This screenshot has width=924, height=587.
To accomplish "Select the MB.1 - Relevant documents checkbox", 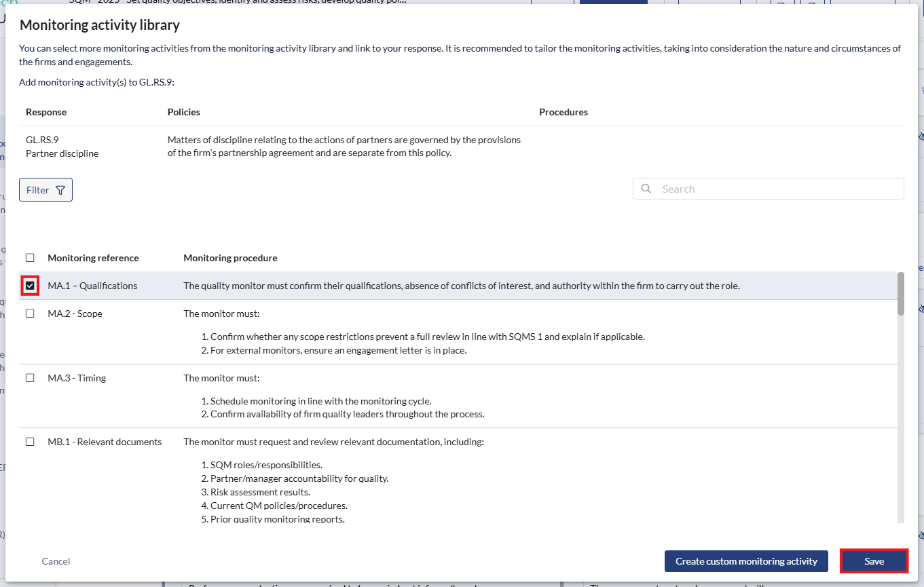I will [x=30, y=442].
